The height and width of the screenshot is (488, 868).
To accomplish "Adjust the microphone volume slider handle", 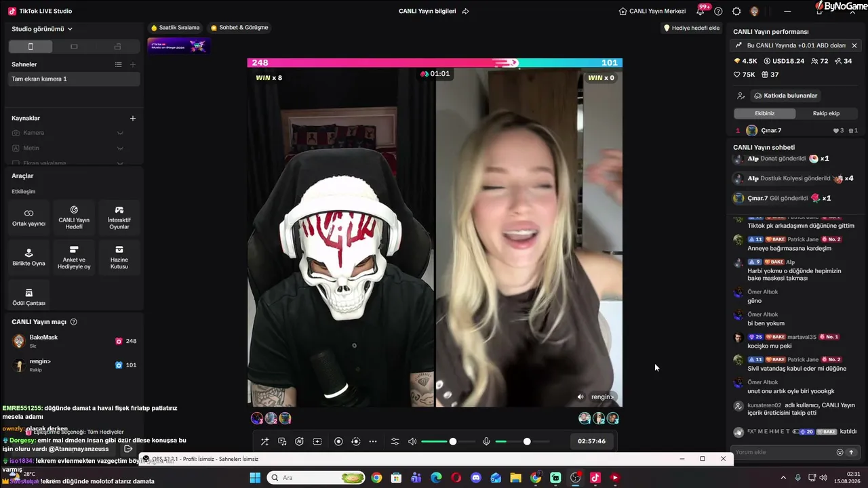I will click(x=527, y=441).
